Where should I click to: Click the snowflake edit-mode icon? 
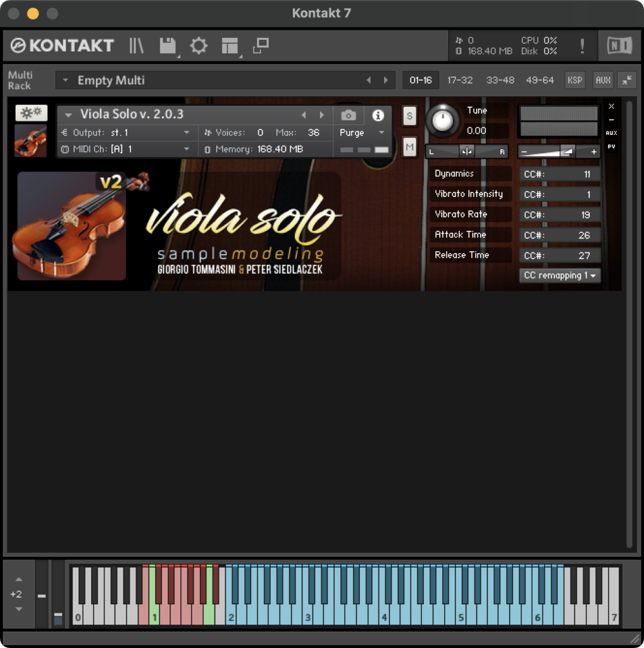32,113
